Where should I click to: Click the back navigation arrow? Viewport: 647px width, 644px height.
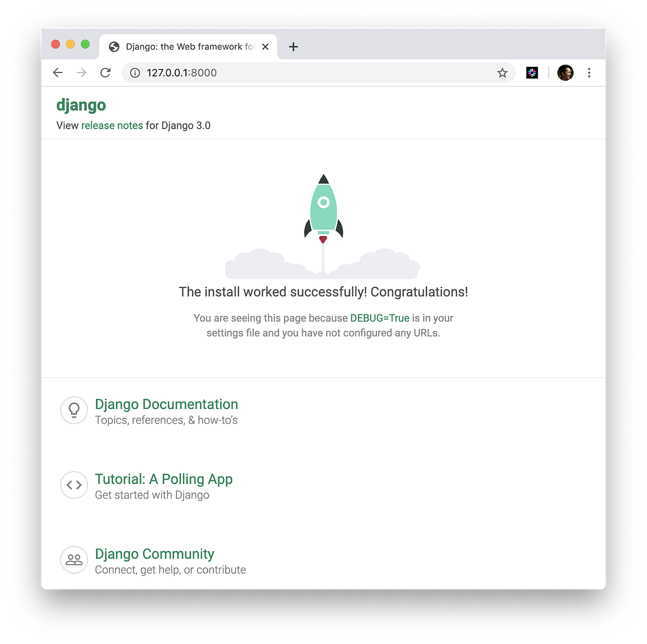tap(58, 72)
